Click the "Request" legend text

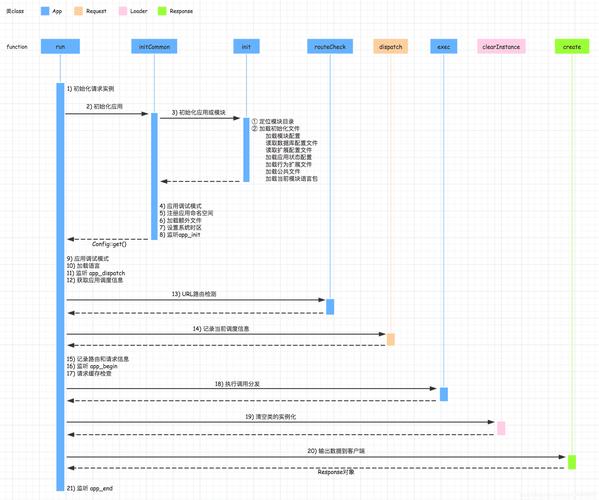[x=96, y=11]
